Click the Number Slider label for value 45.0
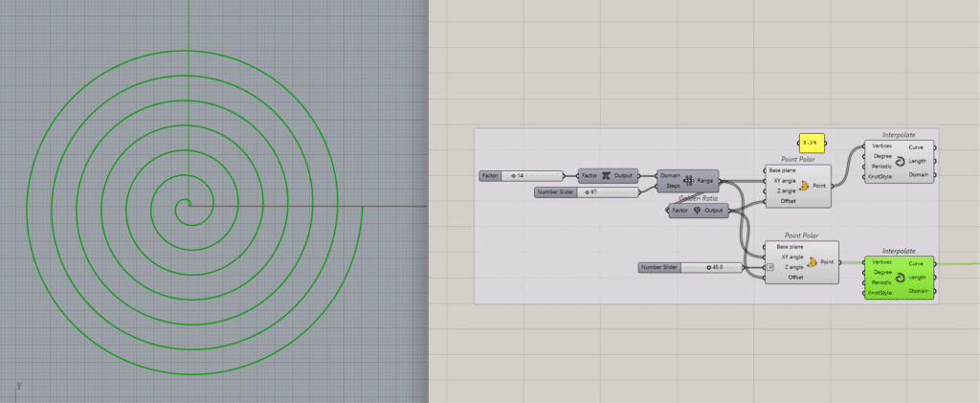Screen dimensions: 980x403 tap(659, 267)
